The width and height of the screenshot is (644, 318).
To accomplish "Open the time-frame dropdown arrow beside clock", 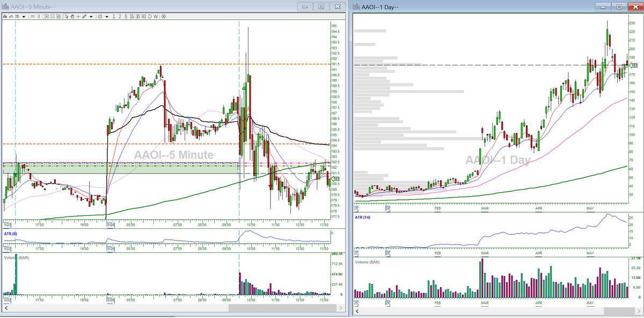I will click(x=107, y=17).
